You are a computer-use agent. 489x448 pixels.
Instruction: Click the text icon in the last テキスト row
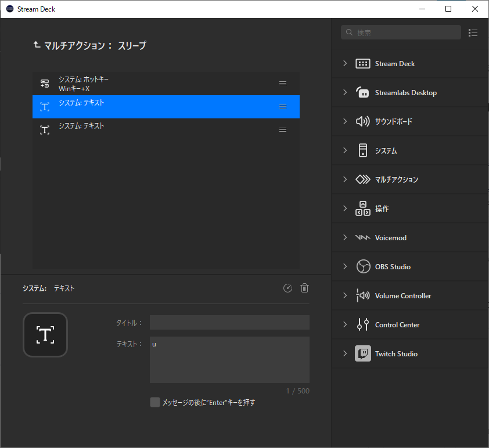[45, 130]
